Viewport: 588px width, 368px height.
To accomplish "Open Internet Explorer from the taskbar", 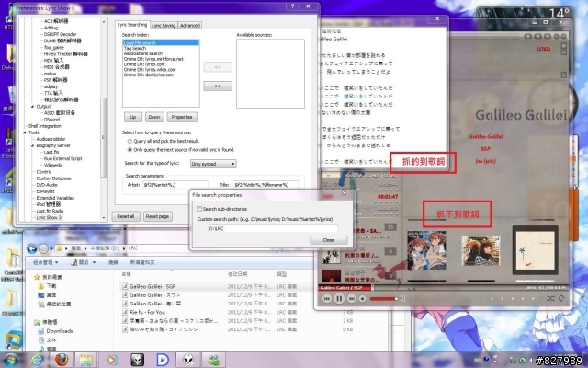I will click(37, 360).
